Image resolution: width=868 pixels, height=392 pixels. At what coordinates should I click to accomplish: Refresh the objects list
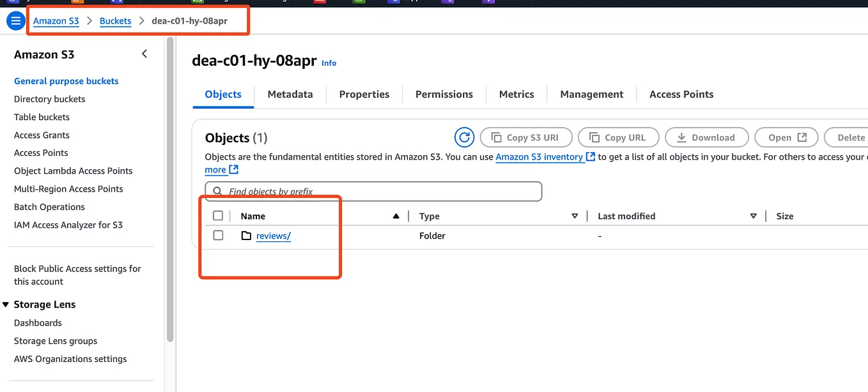(464, 137)
